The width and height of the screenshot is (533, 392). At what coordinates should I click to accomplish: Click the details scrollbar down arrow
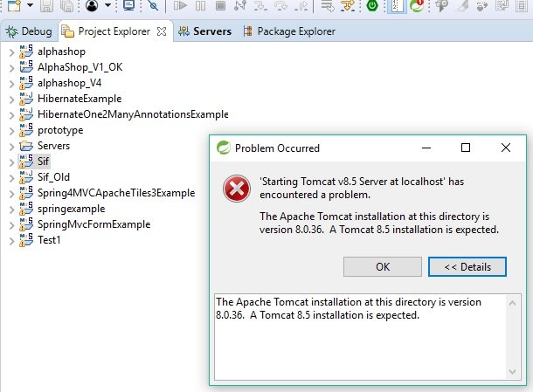click(512, 371)
